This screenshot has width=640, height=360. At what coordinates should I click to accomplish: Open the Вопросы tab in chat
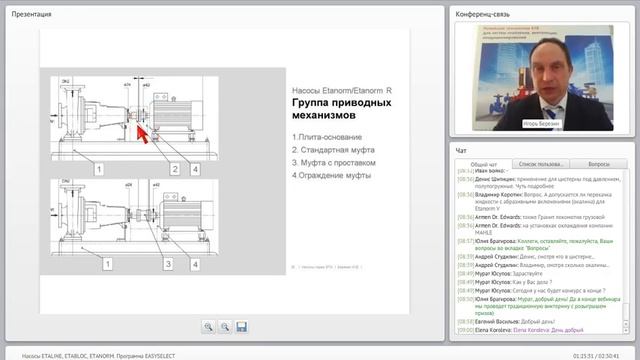coord(599,164)
